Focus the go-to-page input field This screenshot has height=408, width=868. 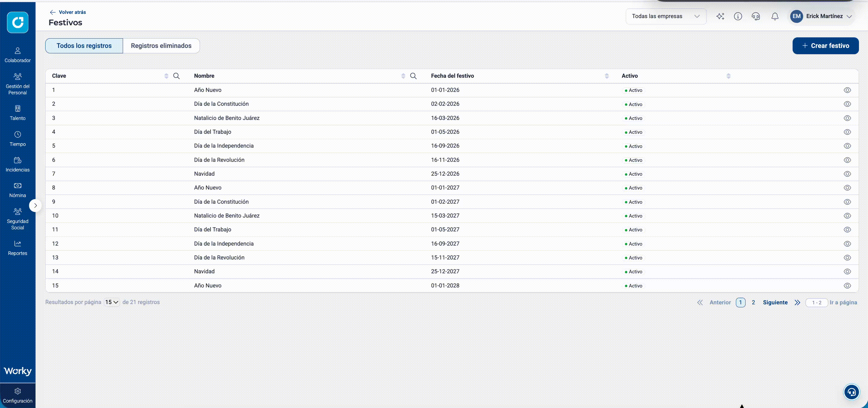[x=816, y=303]
